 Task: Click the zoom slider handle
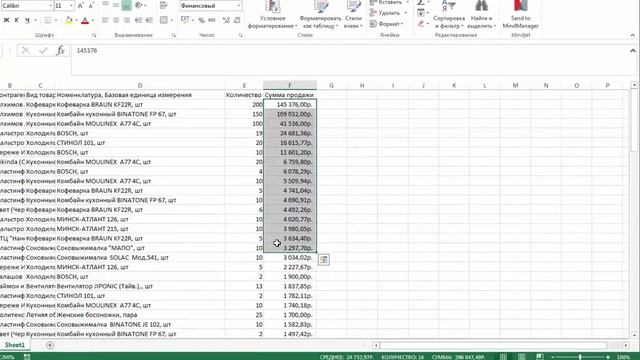(x=580, y=357)
